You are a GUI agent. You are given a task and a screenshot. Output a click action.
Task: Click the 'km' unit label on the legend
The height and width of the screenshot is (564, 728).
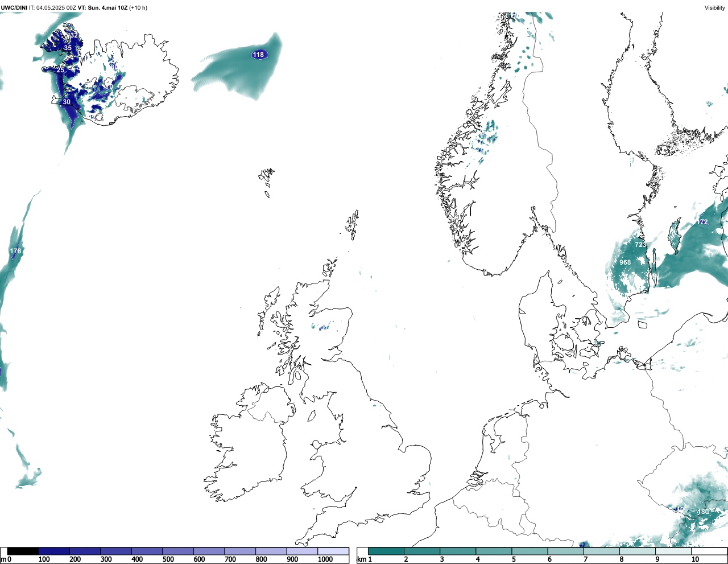pyautogui.click(x=362, y=559)
